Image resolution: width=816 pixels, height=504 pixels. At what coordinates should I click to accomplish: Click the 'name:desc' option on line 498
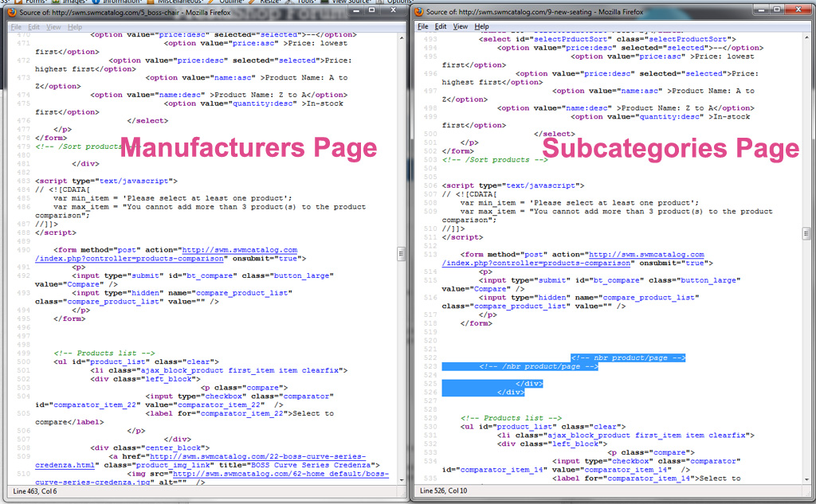(x=626, y=108)
